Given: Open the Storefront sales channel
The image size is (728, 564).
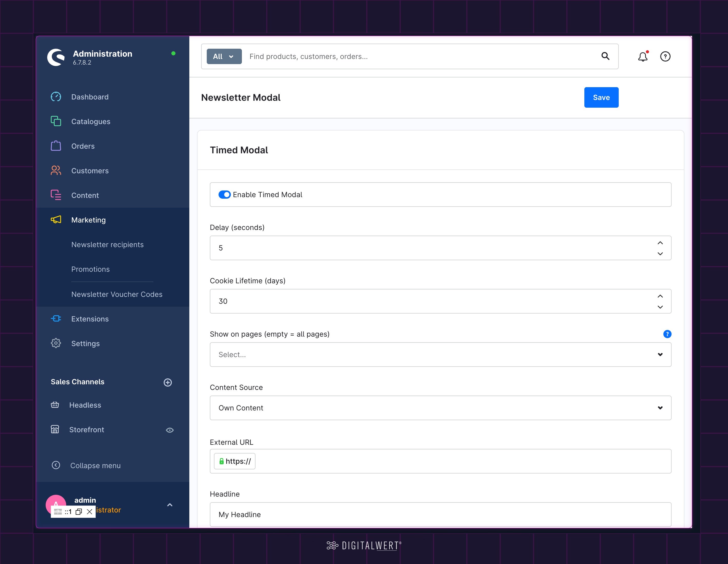Looking at the screenshot, I should (x=87, y=430).
